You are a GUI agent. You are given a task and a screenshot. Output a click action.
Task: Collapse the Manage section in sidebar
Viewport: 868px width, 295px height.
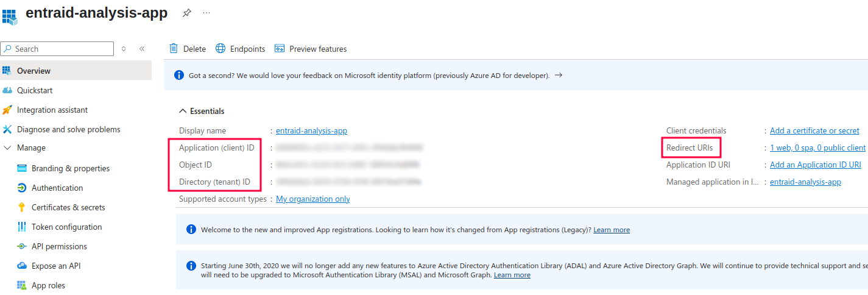[7, 148]
